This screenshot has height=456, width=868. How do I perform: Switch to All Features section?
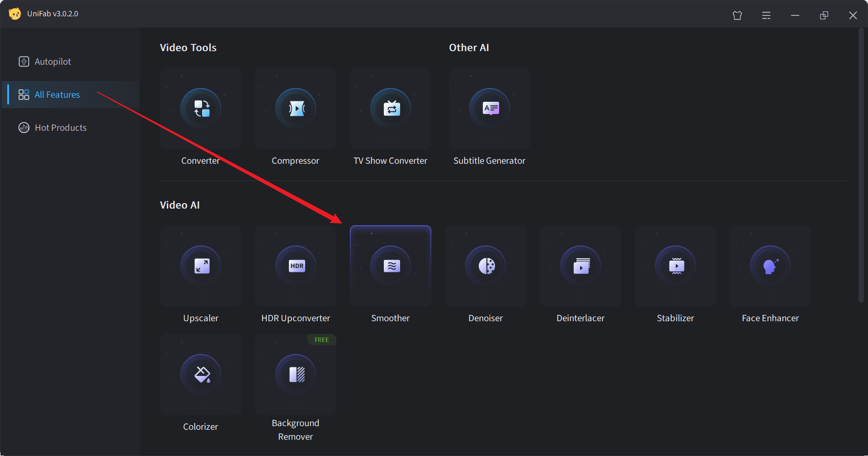click(71, 95)
